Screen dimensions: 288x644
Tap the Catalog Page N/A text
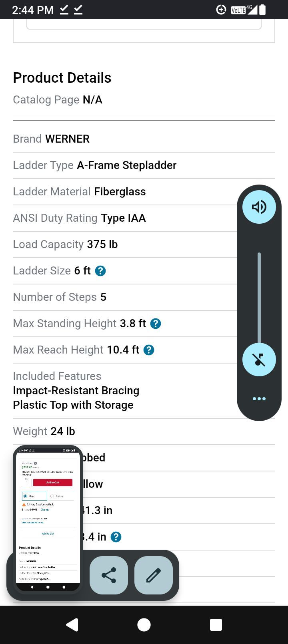pyautogui.click(x=58, y=100)
